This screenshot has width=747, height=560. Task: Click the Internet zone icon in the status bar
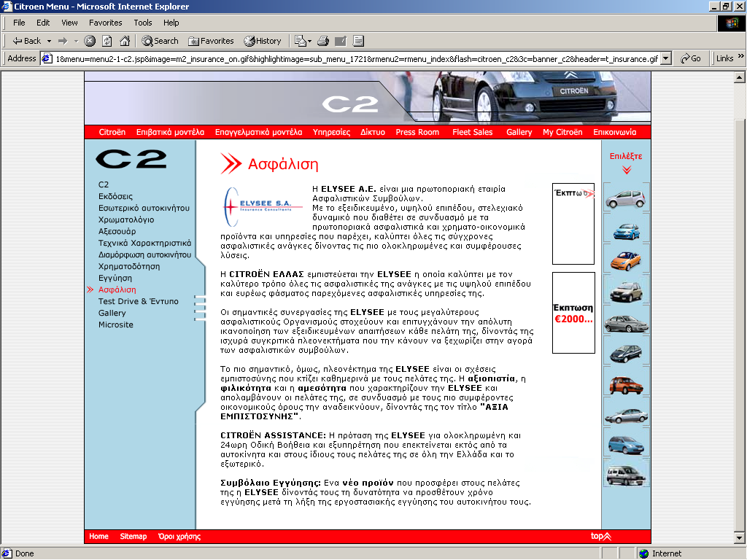644,553
